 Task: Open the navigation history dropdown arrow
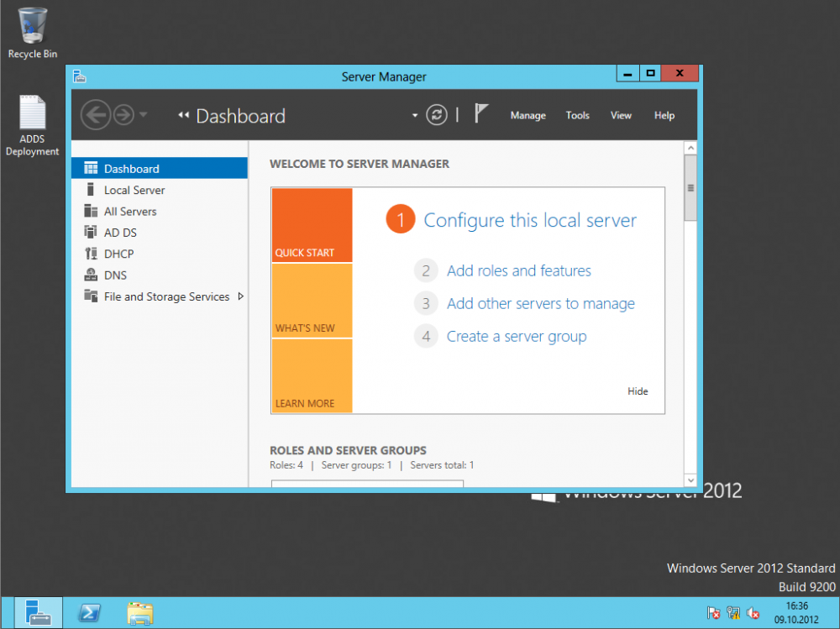(143, 114)
